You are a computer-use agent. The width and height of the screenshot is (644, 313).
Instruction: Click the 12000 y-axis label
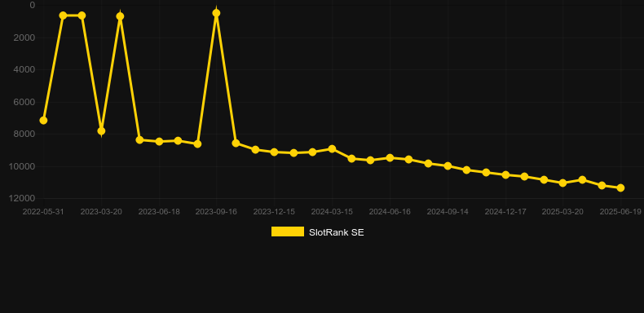pos(23,198)
